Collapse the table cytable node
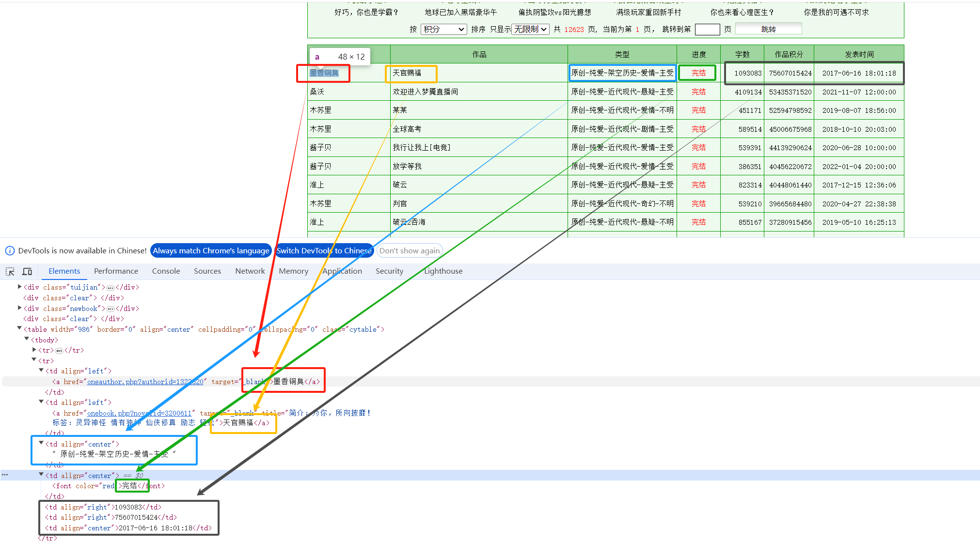The image size is (980, 542). (x=19, y=328)
